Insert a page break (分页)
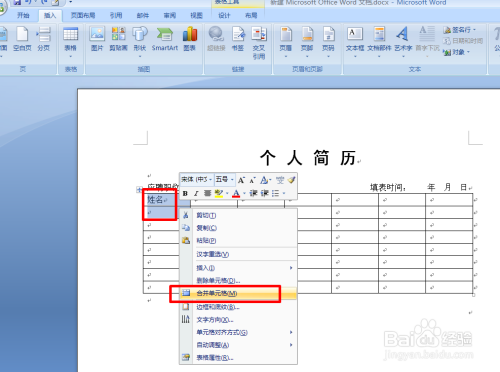This screenshot has width=500, height=372. pyautogui.click(x=44, y=39)
